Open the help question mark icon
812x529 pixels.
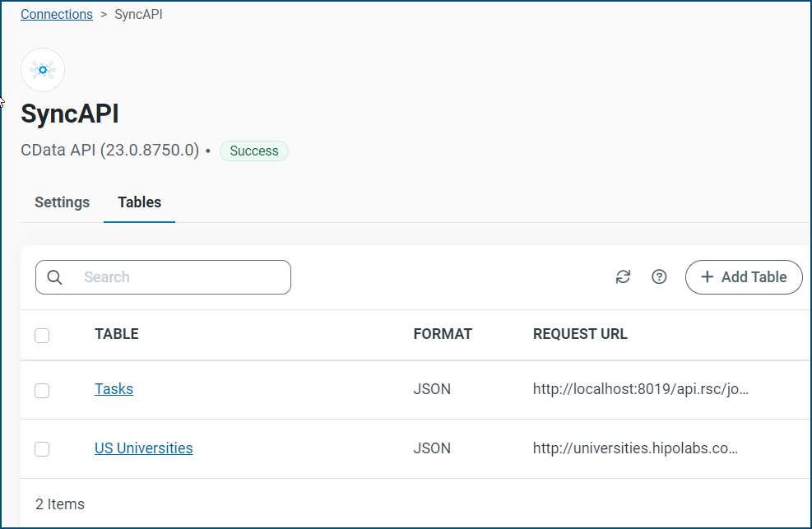pos(659,277)
